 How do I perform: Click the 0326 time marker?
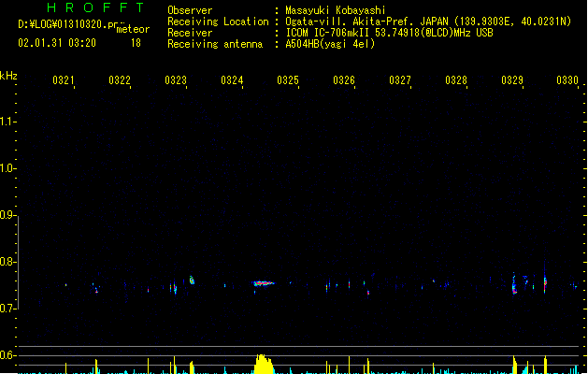[344, 80]
